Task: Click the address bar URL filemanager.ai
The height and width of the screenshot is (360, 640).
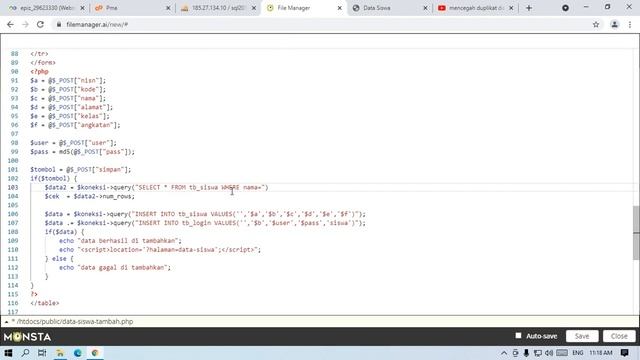Action: tap(97, 24)
